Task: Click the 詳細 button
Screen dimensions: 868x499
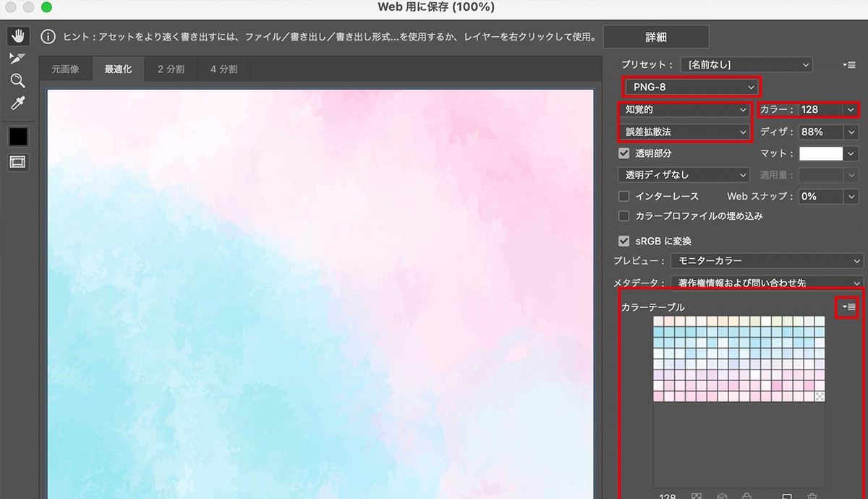Action: coord(656,37)
